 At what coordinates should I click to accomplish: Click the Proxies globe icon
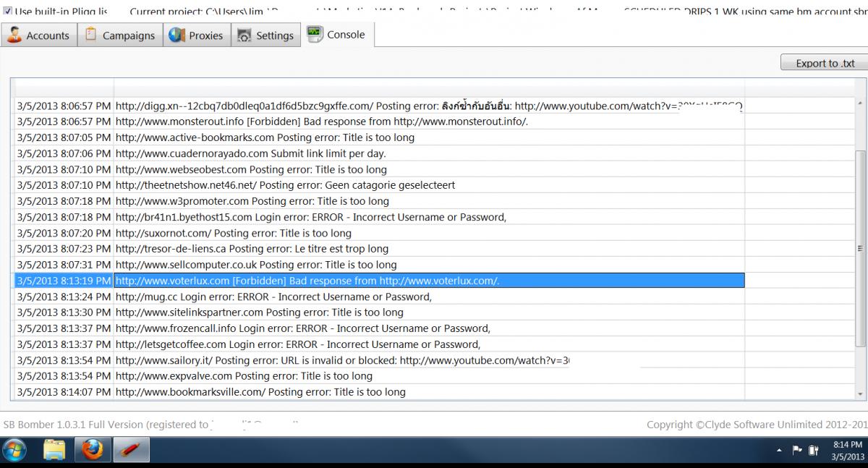point(176,35)
